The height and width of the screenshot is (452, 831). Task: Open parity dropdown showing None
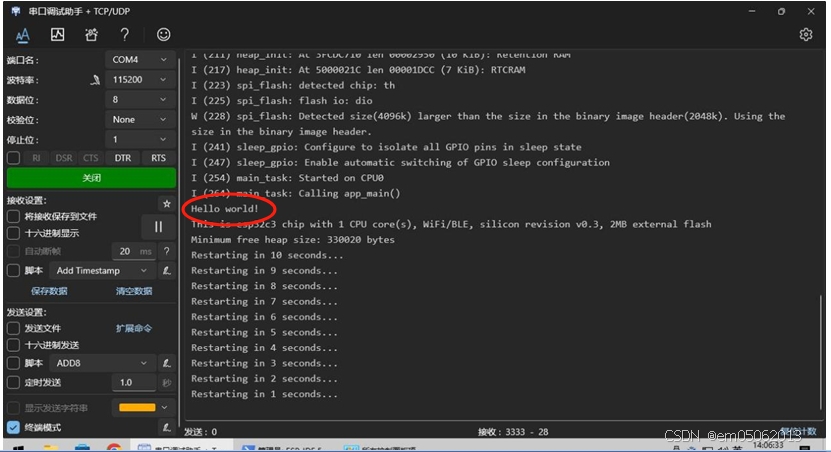(140, 120)
